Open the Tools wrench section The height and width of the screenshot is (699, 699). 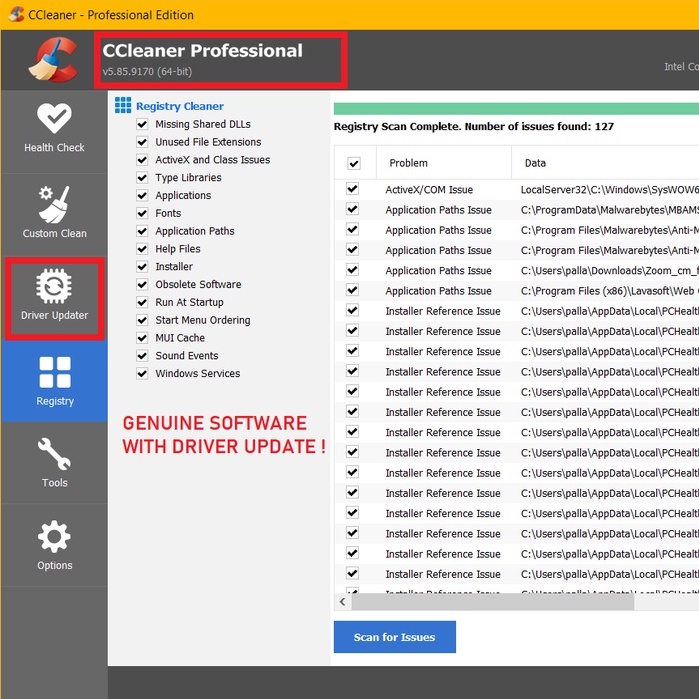click(54, 463)
